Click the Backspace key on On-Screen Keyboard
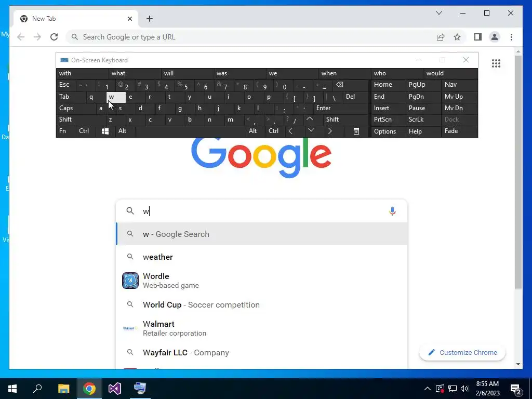Image resolution: width=532 pixels, height=399 pixels. (339, 85)
